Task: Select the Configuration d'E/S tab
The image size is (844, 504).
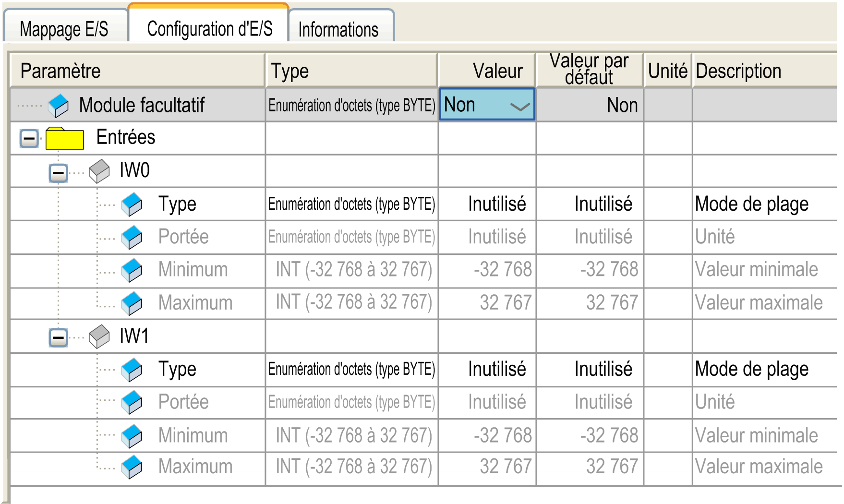Action: pos(209,29)
